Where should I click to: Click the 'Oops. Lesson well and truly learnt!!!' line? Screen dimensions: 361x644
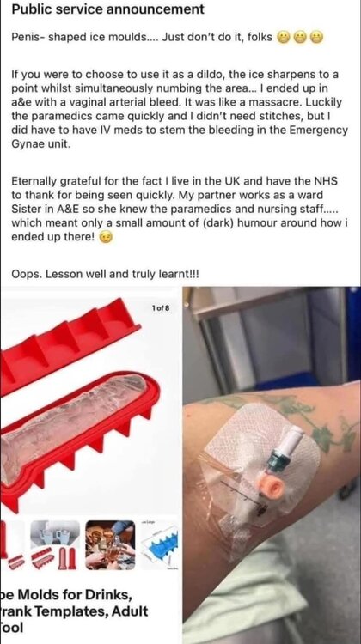tap(105, 274)
